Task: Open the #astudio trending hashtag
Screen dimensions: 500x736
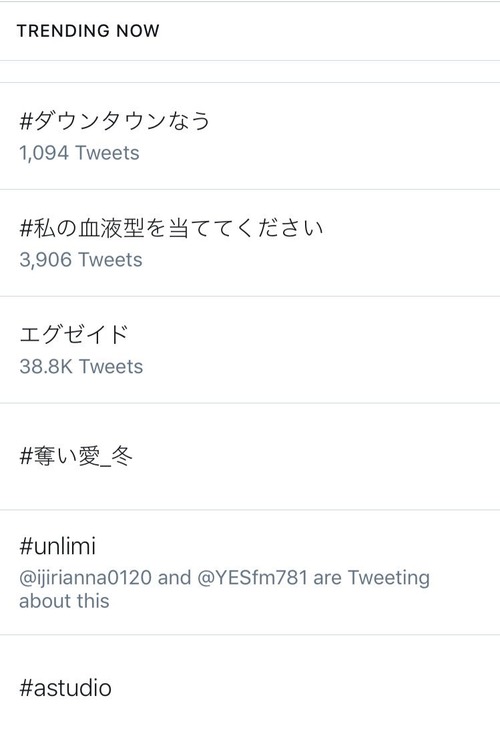Action: pos(65,688)
